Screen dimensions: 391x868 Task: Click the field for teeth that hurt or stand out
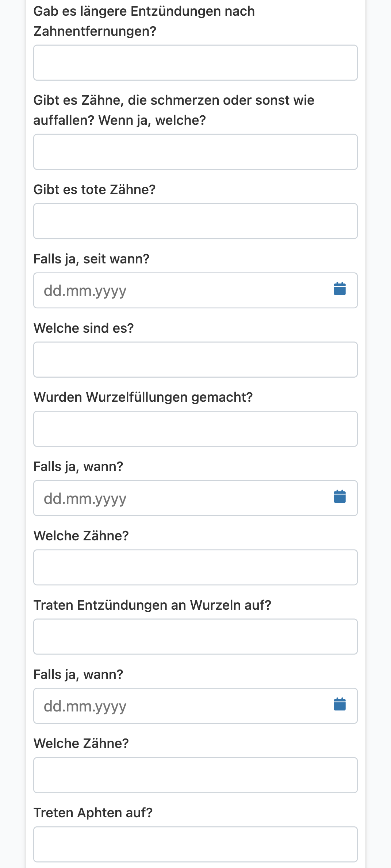[195, 152]
